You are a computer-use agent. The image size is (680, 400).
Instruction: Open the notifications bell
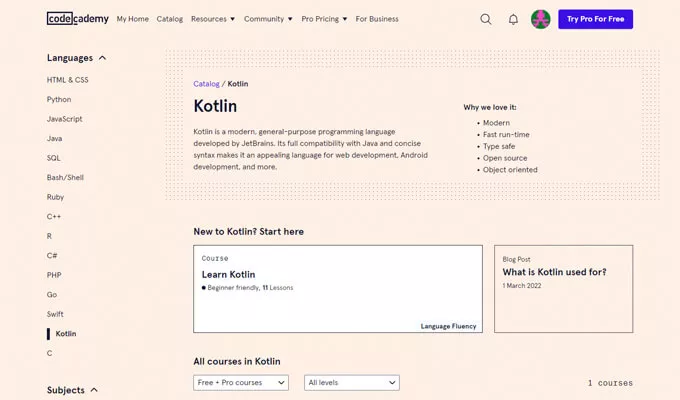513,19
